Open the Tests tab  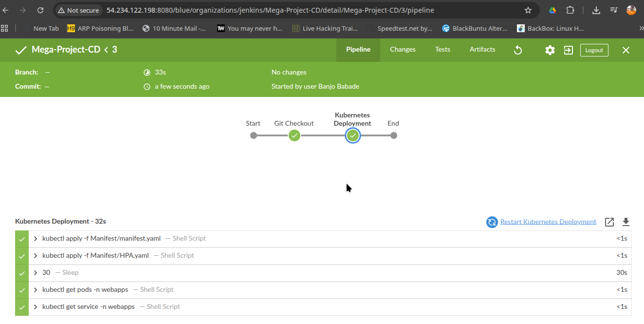pyautogui.click(x=442, y=50)
